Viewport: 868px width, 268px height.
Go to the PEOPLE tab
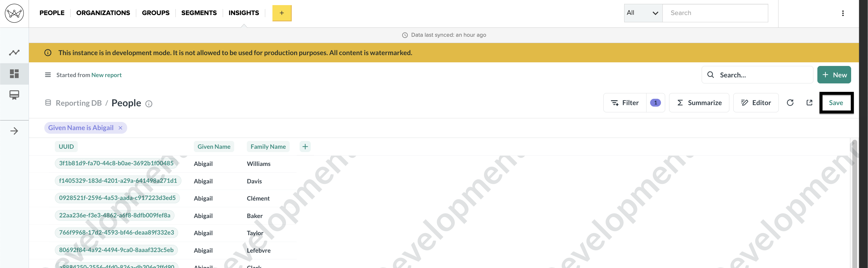click(x=52, y=13)
